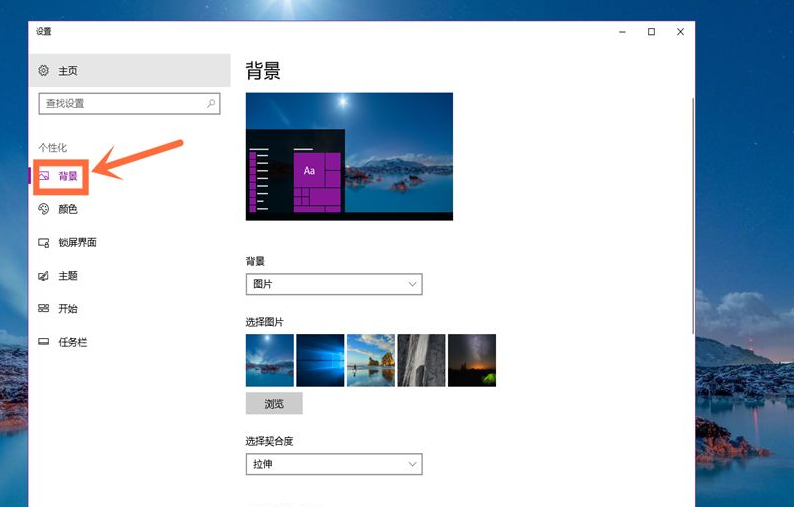
Task: Click the 背景 picture icon in sidebar
Action: pyautogui.click(x=44, y=176)
